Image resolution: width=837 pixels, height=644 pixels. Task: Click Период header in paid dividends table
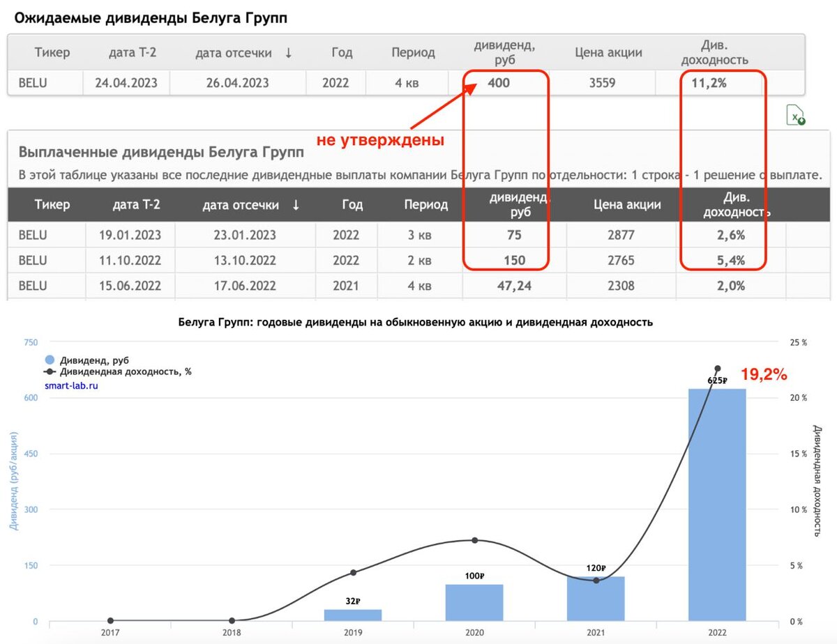(425, 205)
